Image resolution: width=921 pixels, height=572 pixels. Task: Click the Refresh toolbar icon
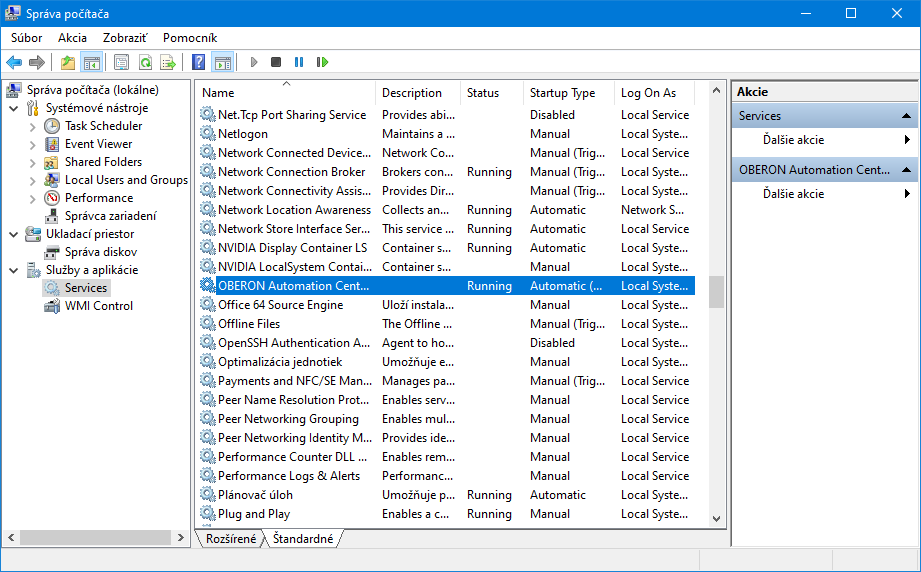145,62
